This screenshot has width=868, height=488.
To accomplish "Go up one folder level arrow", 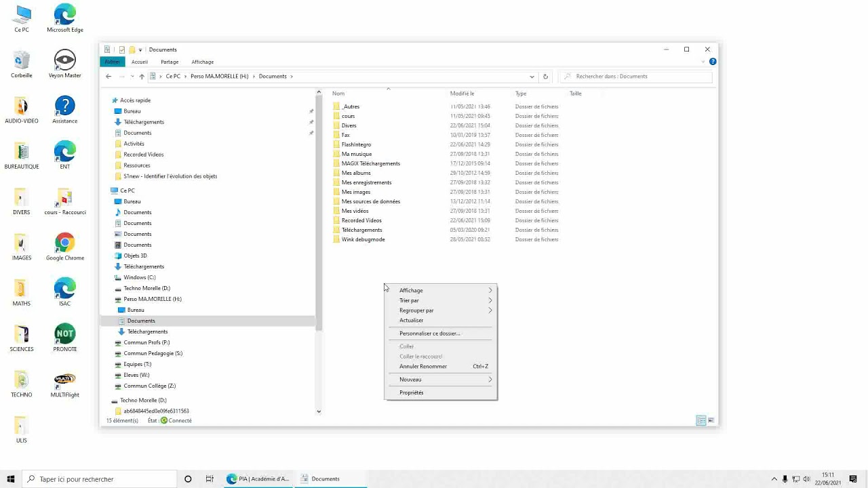I will pos(141,77).
